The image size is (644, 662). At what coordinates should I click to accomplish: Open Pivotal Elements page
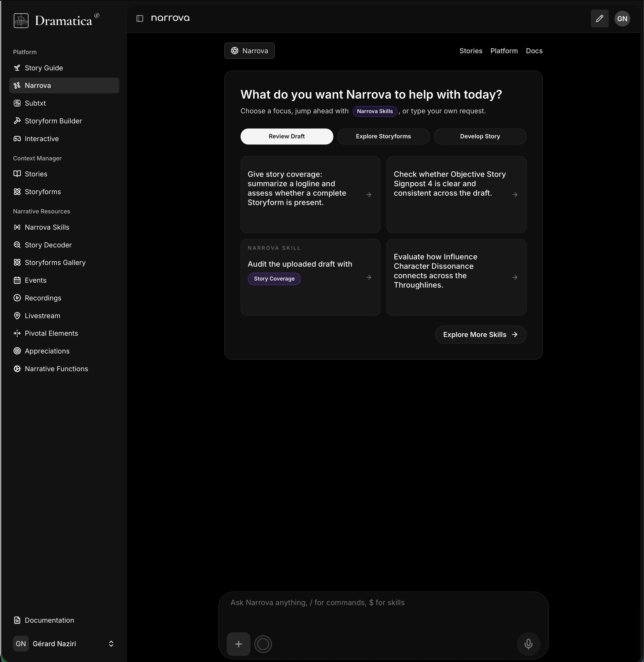(x=51, y=333)
